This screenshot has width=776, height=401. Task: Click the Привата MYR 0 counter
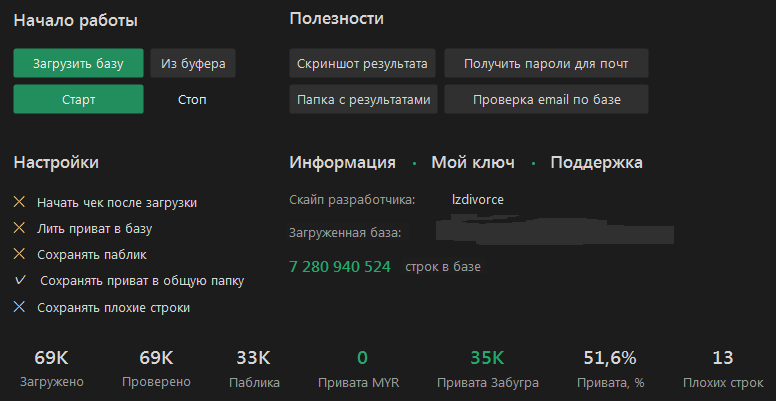[359, 369]
